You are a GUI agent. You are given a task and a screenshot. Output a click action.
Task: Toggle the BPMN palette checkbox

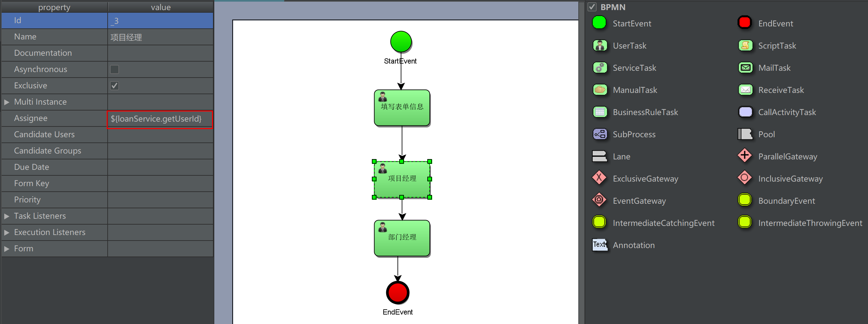(592, 7)
